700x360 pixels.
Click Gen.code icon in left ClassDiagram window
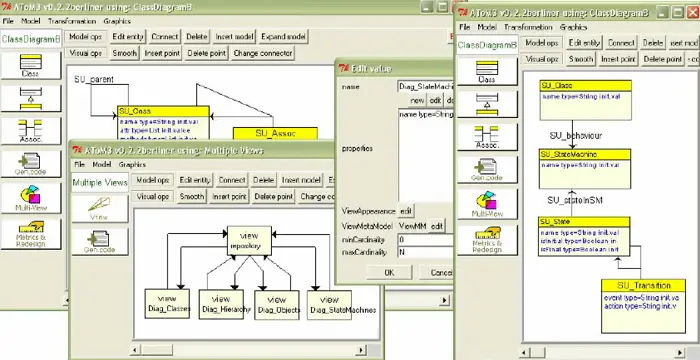pyautogui.click(x=30, y=163)
